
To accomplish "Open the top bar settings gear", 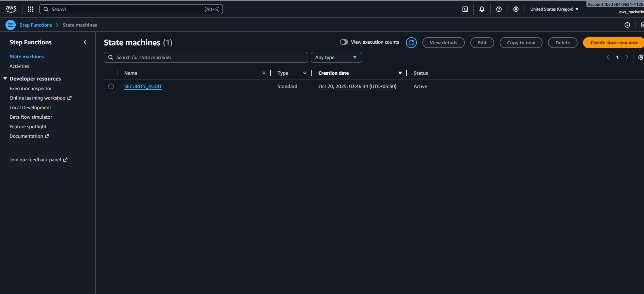I will (516, 9).
